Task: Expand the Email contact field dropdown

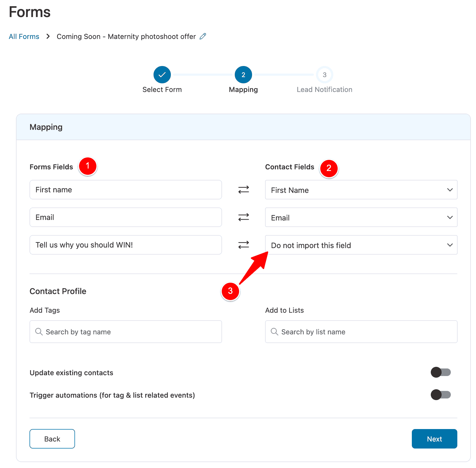Action: coord(361,217)
